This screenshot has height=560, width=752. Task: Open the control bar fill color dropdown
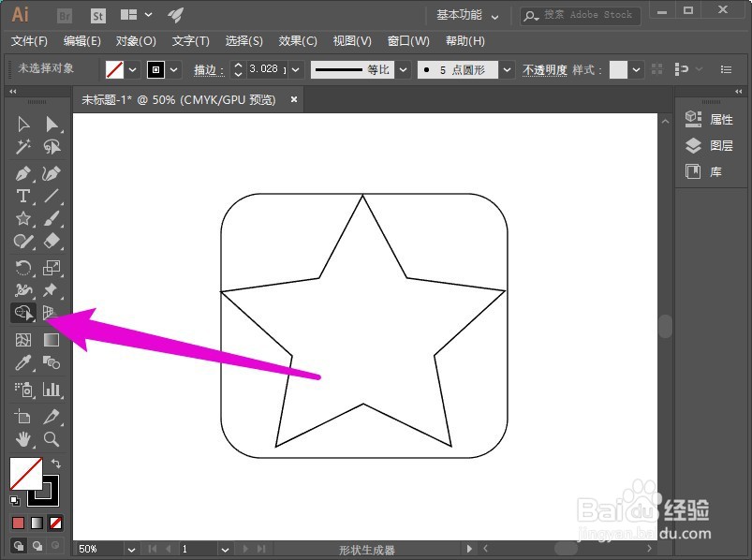132,70
